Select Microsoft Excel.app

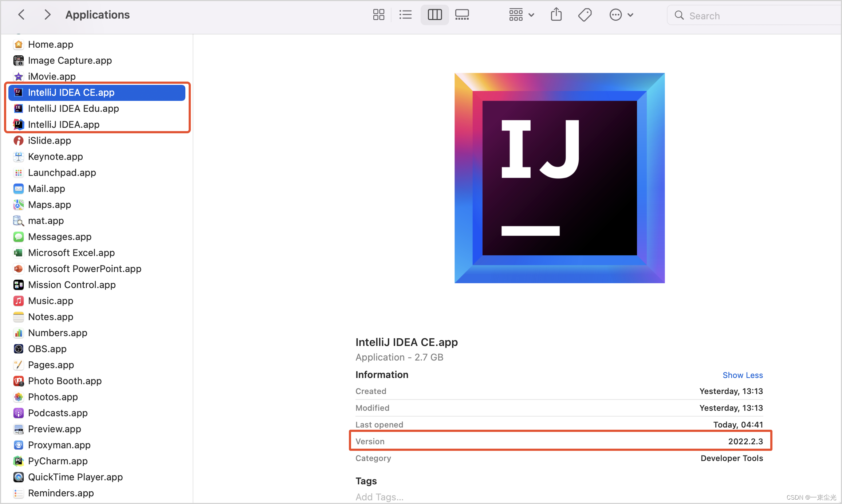(x=71, y=252)
